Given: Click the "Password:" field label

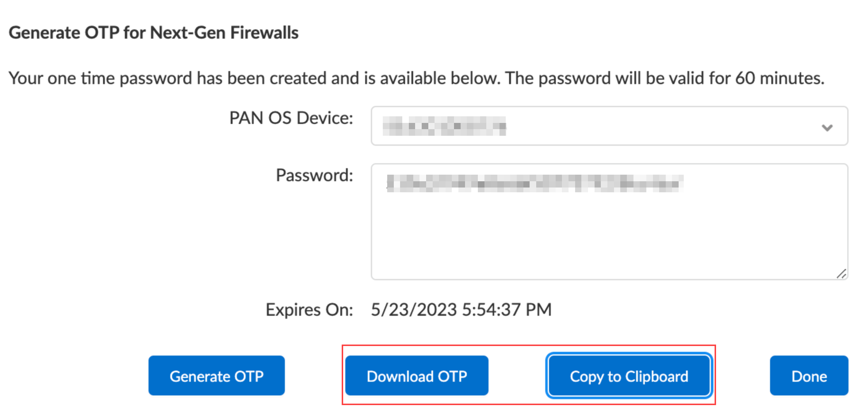Looking at the screenshot, I should point(314,175).
